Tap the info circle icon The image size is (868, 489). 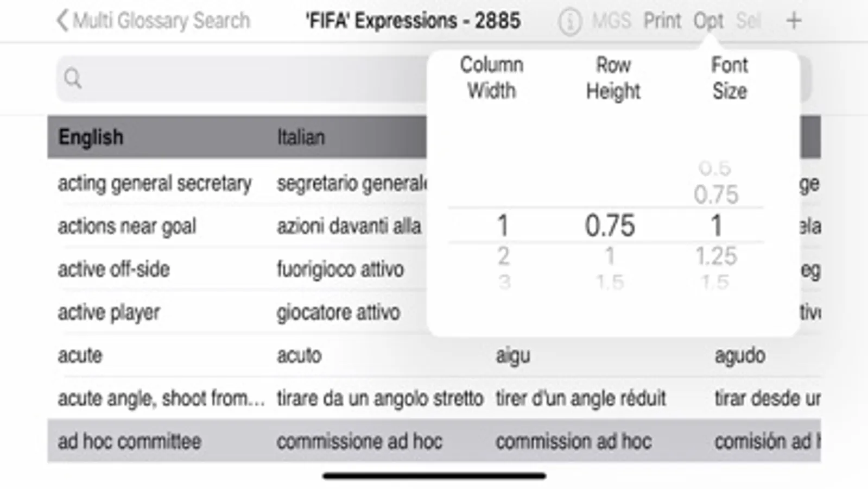(569, 22)
